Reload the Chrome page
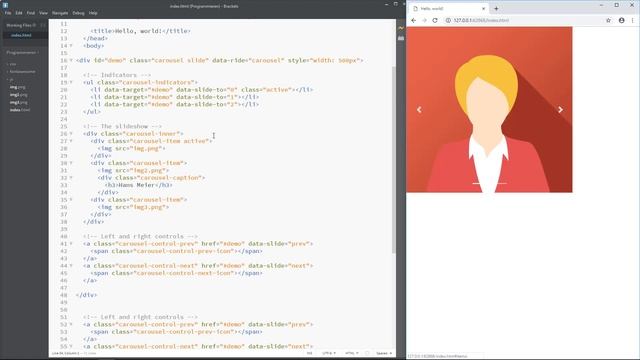This screenshot has width=640, height=360. pos(435,20)
